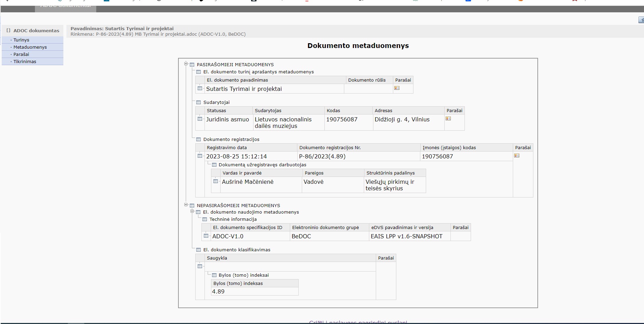Click the Bylos (tomo) indeksas value 4.89
This screenshot has height=324, width=644.
pyautogui.click(x=218, y=291)
